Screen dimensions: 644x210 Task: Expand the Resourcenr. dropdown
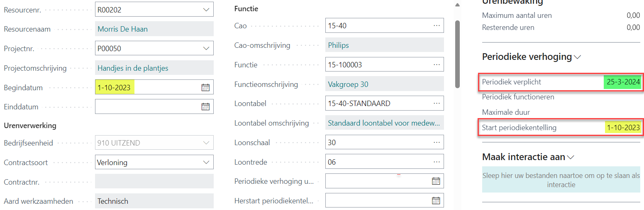206,10
